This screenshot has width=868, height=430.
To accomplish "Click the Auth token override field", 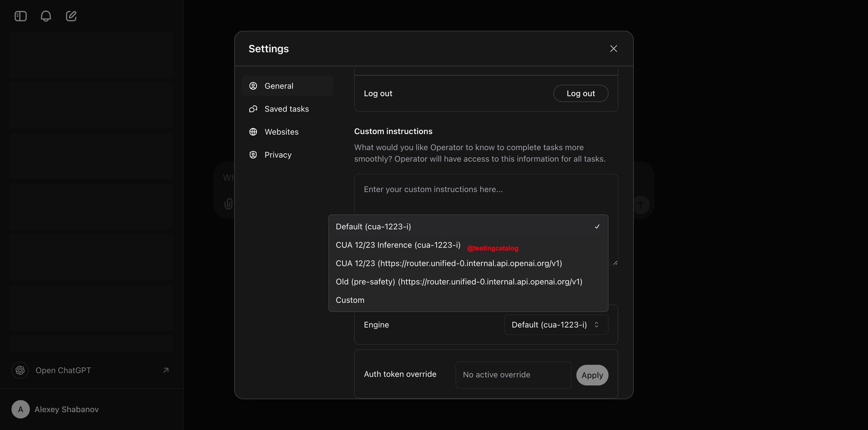I will click(513, 375).
